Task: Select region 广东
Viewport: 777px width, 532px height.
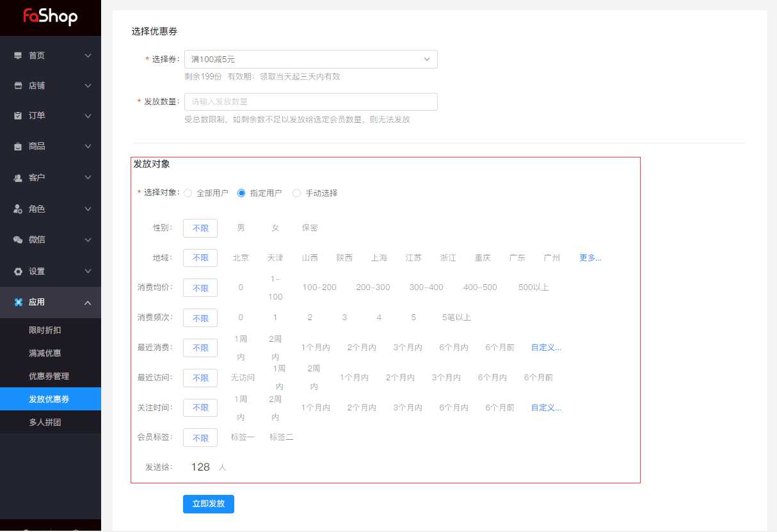Action: tap(517, 258)
